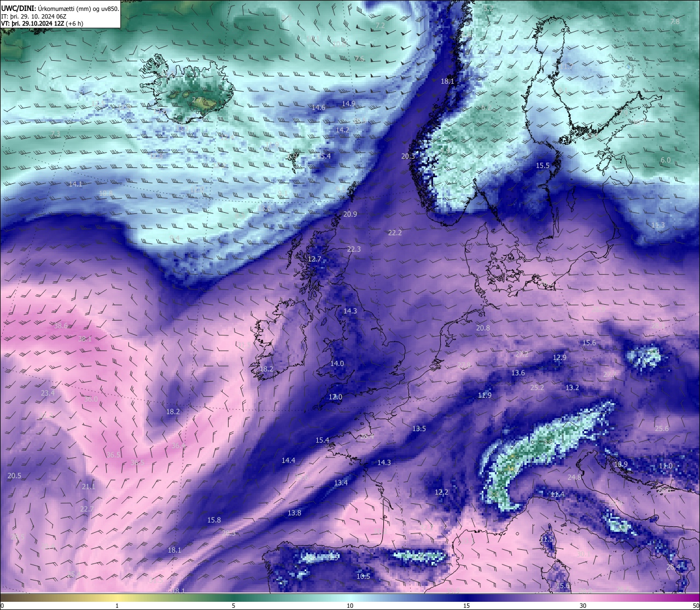Click the 5 tick on the color scale

point(234,606)
